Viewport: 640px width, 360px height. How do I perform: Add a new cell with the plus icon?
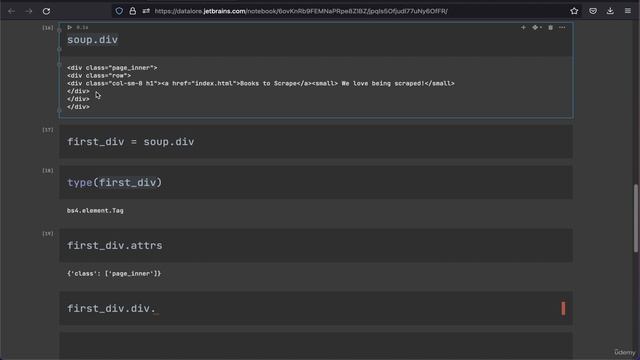click(x=523, y=27)
